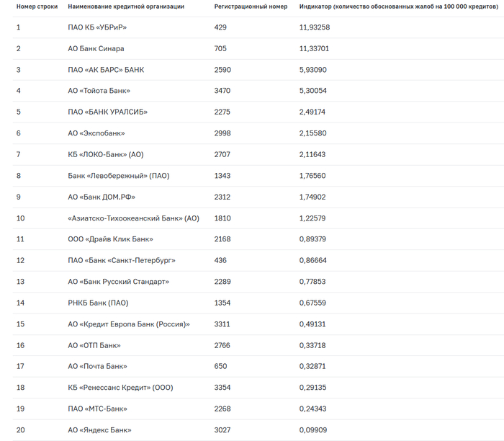504x441 pixels.
Task: Click registration number 2312
Action: point(222,197)
